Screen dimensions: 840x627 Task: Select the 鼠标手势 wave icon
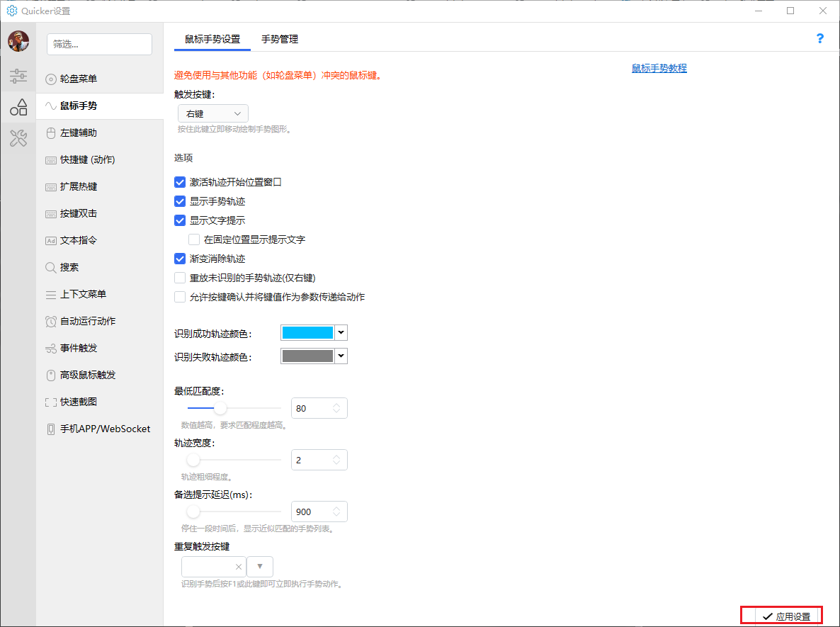coord(51,106)
